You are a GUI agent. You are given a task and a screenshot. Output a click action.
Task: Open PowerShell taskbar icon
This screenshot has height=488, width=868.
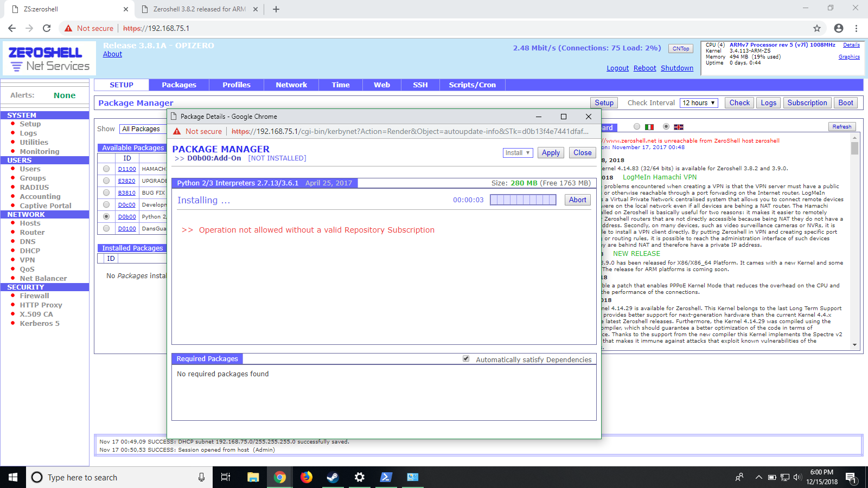pyautogui.click(x=386, y=477)
